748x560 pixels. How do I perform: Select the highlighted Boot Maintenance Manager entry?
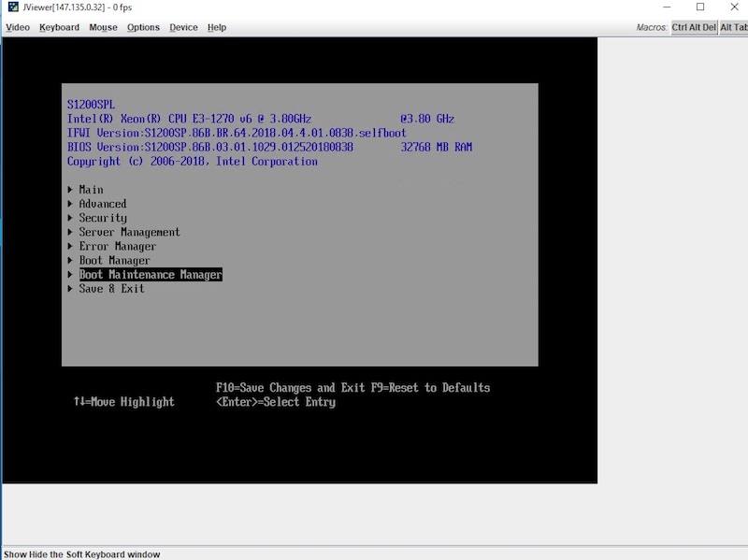point(151,274)
